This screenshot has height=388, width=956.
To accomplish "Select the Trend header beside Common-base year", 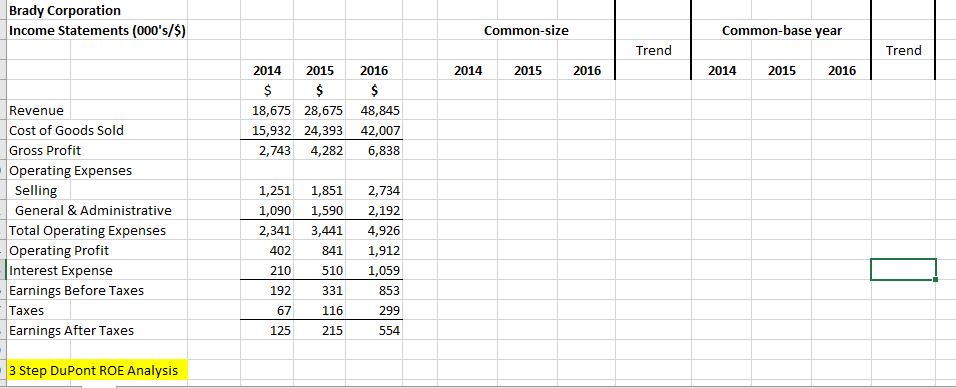I will coord(903,50).
